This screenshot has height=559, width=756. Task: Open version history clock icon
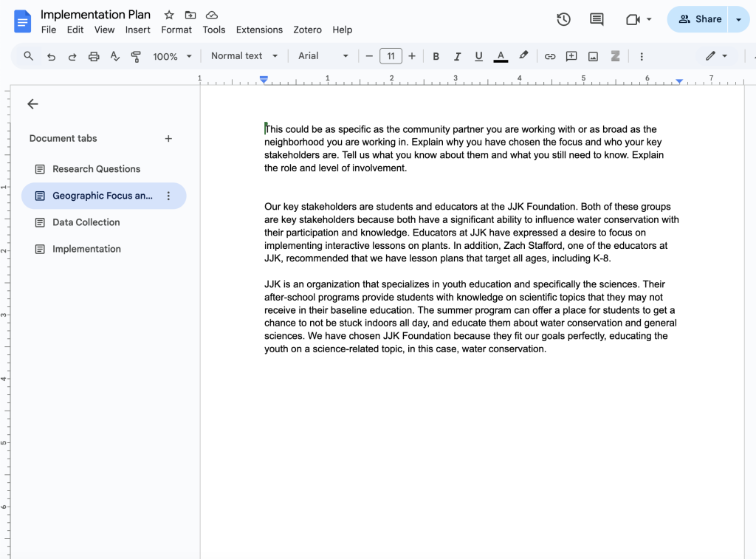click(x=563, y=19)
